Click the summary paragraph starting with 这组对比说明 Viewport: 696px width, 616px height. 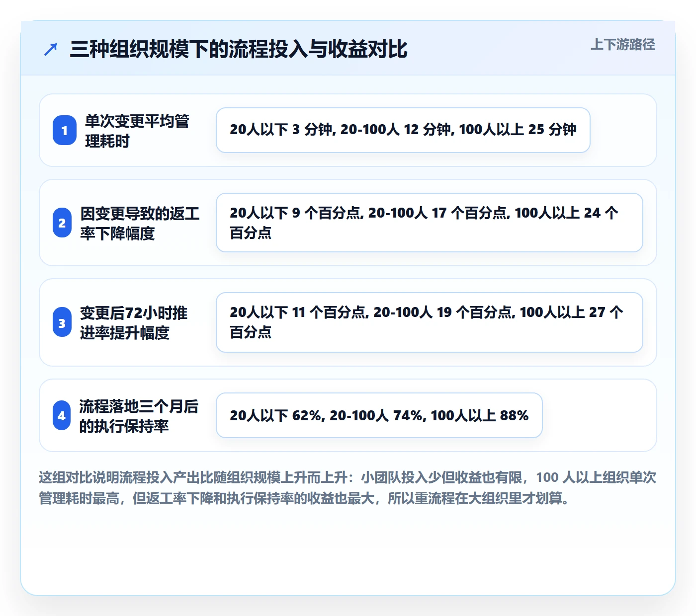pos(348,488)
